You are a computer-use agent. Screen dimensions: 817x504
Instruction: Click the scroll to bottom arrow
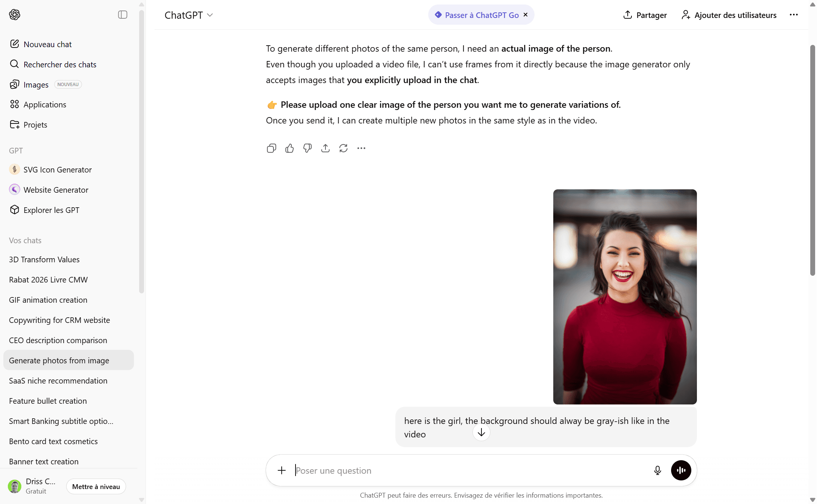481,433
